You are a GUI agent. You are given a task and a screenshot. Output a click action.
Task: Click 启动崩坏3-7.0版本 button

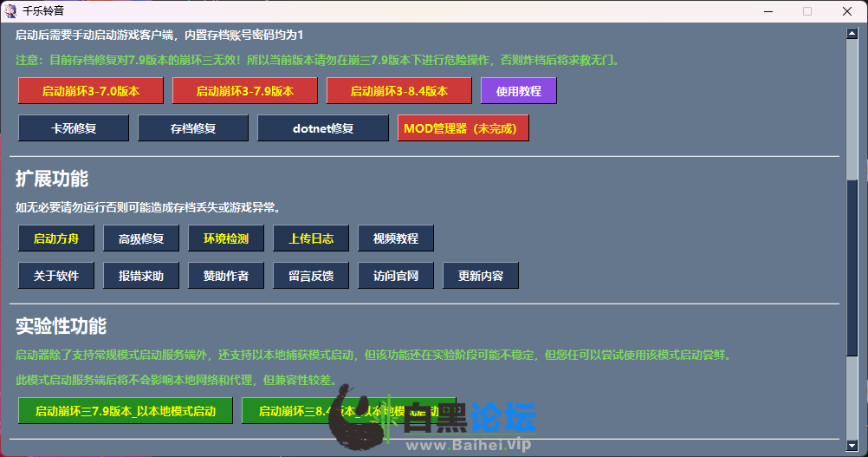pos(91,91)
